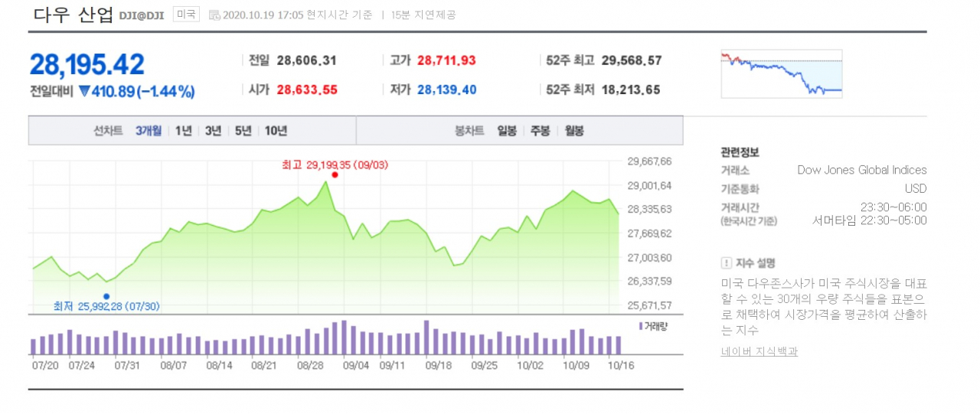
Task: Click the 15분 지연제공 delay notice
Action: [x=423, y=15]
